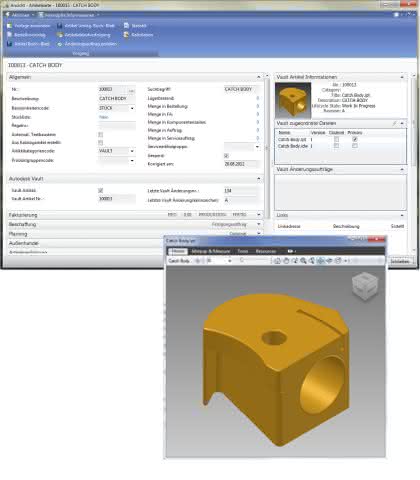Click the Korrigiert am date field
420x480 pixels.
point(242,164)
